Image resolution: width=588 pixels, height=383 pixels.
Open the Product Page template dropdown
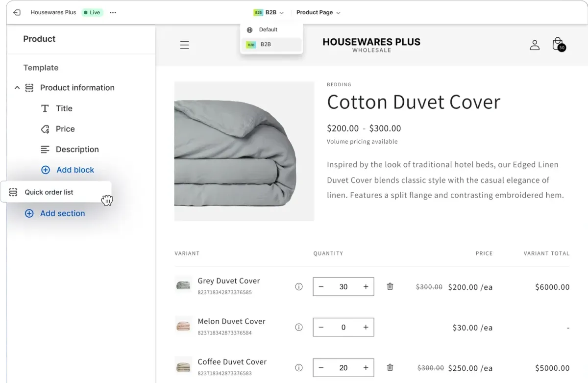[318, 12]
